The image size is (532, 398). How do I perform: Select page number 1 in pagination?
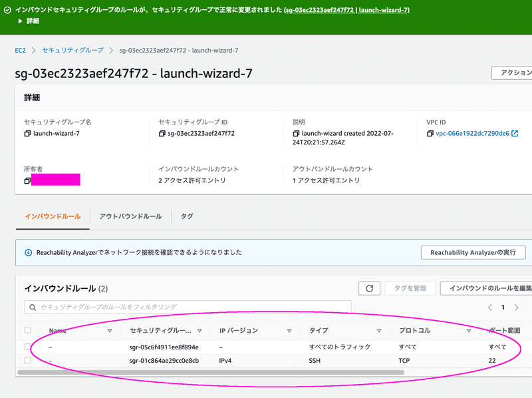[x=503, y=307]
